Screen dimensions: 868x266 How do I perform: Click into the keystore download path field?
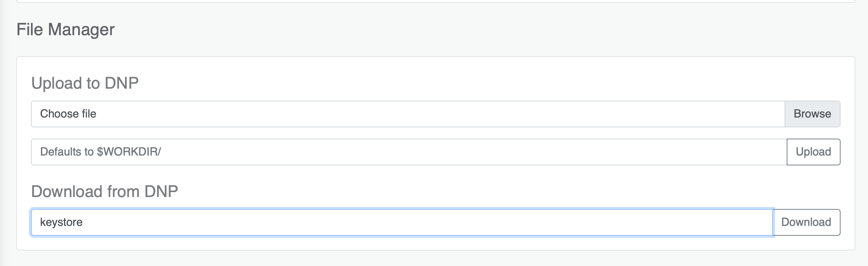[402, 222]
